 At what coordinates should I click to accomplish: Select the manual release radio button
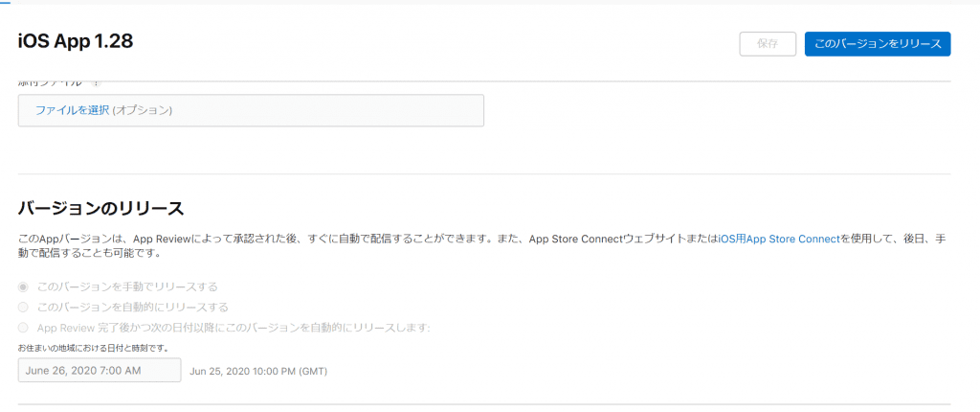point(24,286)
